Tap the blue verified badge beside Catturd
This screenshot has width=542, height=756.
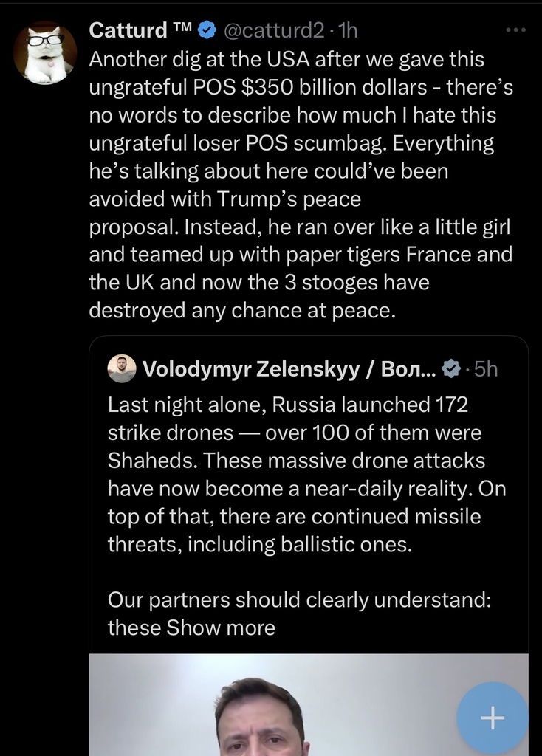207,30
